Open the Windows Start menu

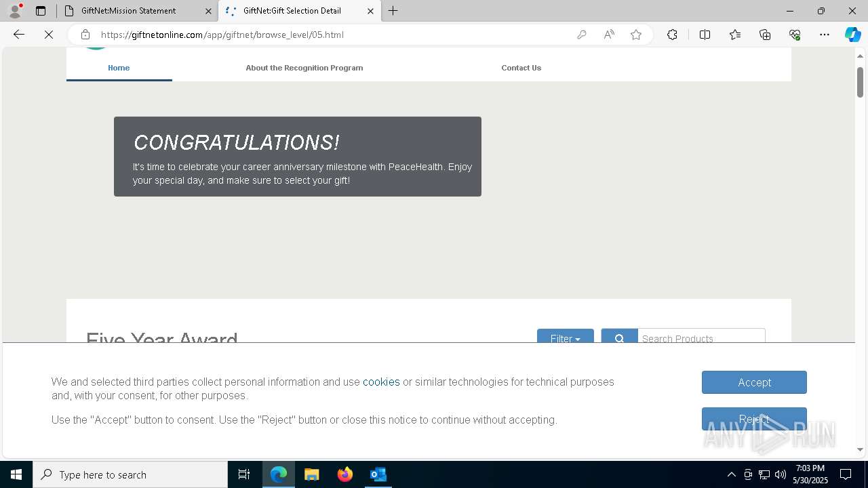pyautogui.click(x=16, y=474)
